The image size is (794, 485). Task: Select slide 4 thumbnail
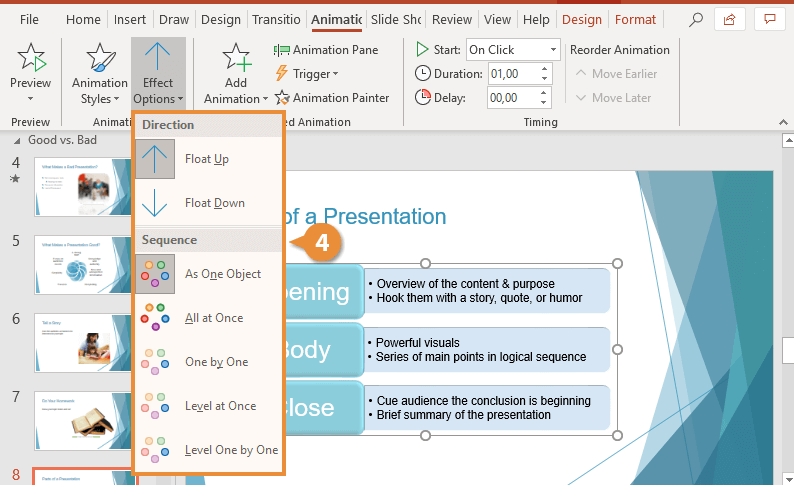point(83,187)
